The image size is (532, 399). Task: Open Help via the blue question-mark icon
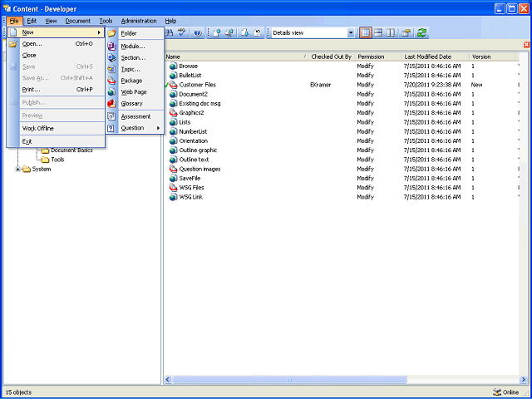click(x=198, y=33)
